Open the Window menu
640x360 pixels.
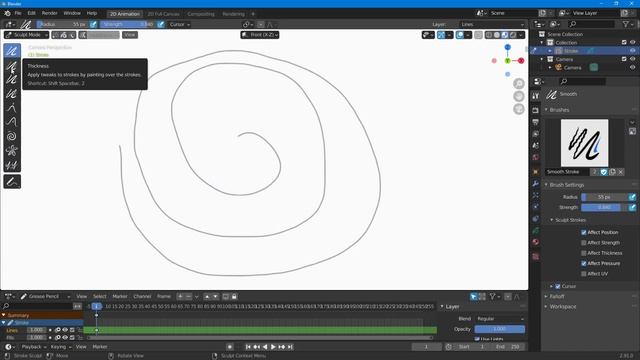[x=72, y=13]
